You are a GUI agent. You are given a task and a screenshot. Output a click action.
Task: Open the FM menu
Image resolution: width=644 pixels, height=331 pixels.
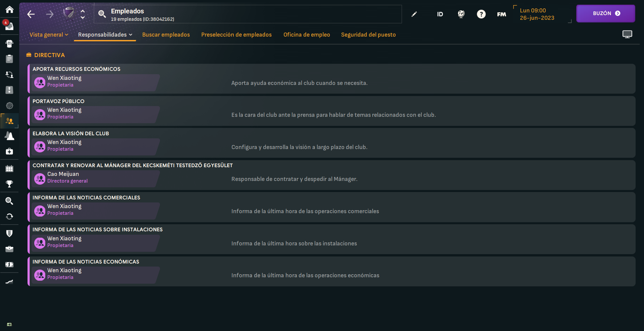pyautogui.click(x=501, y=14)
